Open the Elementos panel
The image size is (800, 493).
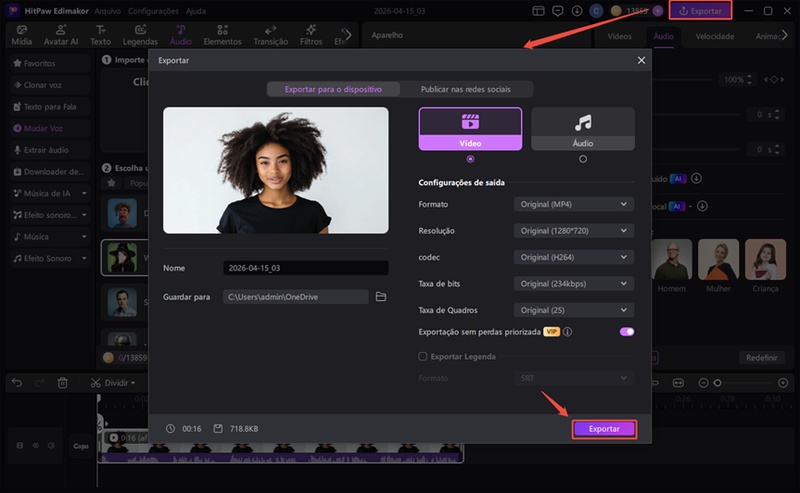pyautogui.click(x=222, y=36)
